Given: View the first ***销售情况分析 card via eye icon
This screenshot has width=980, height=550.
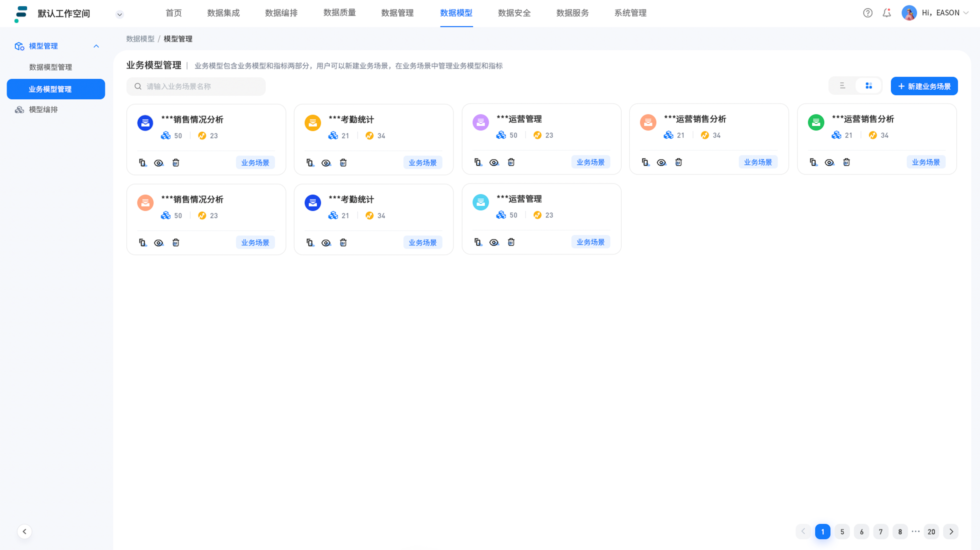Looking at the screenshot, I should point(159,163).
